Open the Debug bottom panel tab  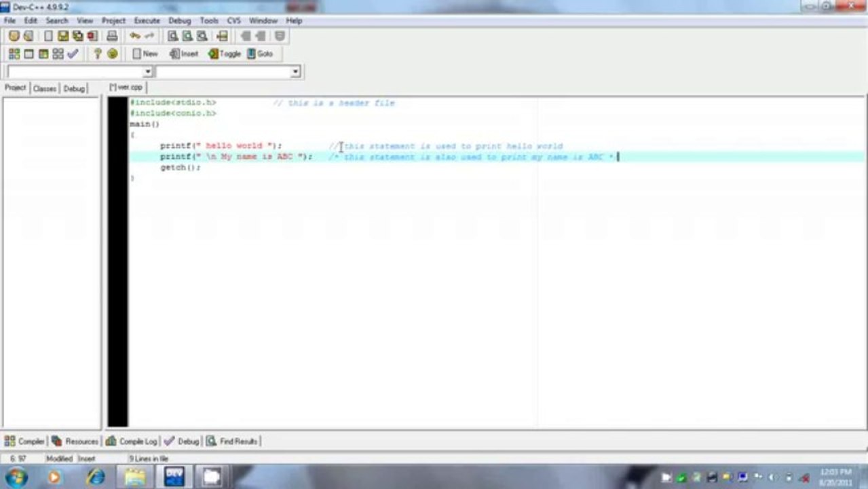point(183,441)
